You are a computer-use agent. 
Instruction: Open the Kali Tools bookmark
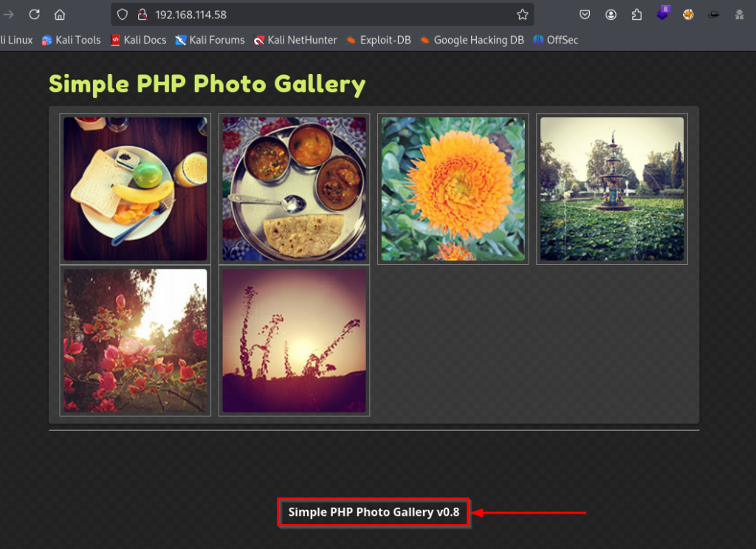tap(72, 40)
